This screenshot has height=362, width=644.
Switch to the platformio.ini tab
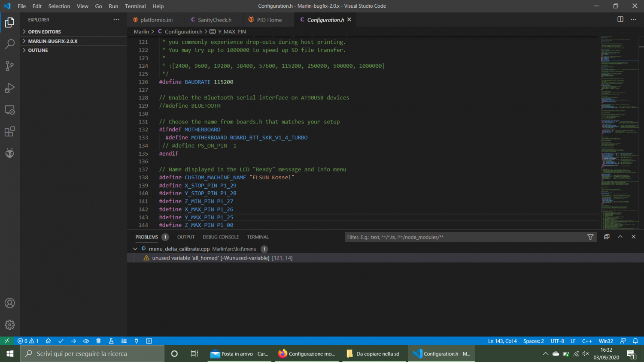pyautogui.click(x=156, y=20)
